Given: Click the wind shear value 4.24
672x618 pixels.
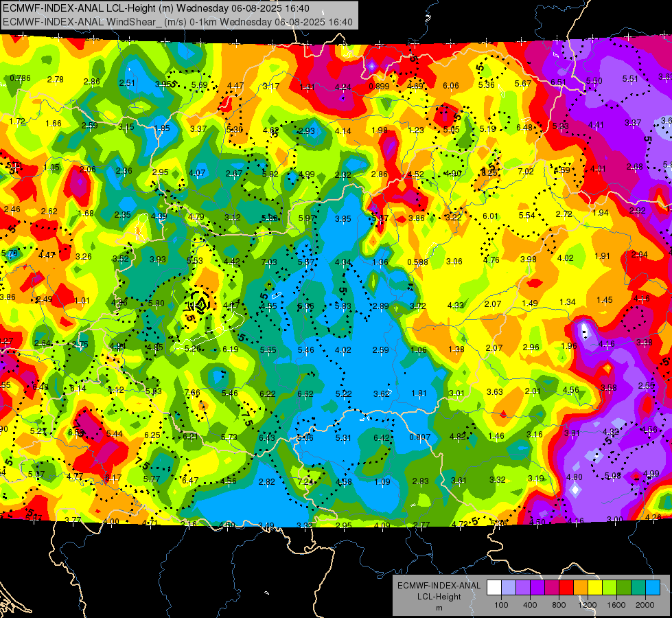Looking at the screenshot, I should point(343,87).
